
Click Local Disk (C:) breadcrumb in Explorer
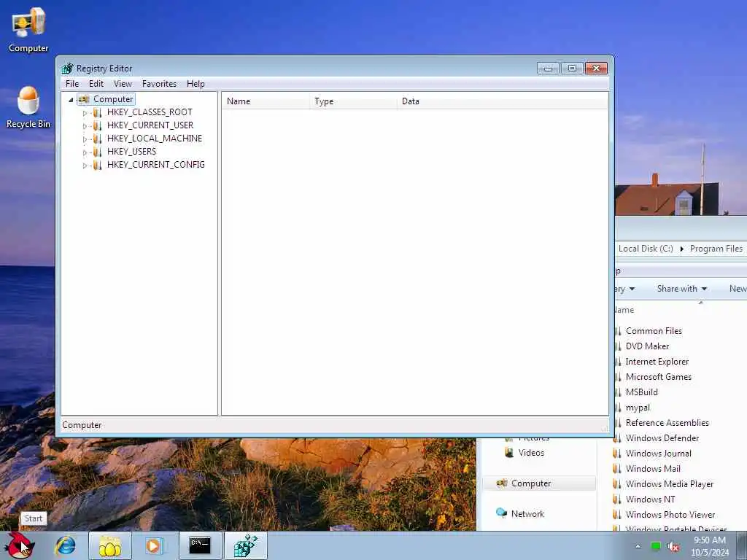pos(645,249)
